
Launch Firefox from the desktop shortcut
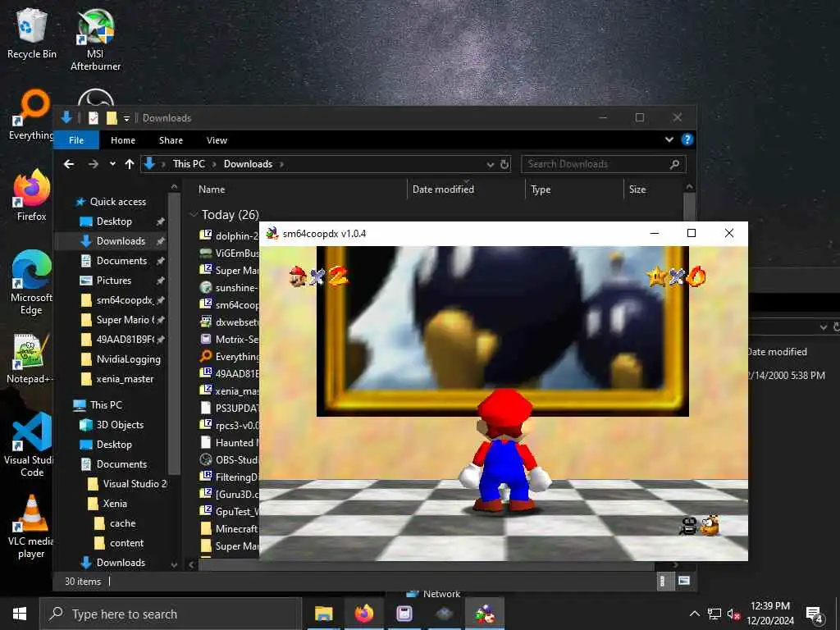pos(32,195)
